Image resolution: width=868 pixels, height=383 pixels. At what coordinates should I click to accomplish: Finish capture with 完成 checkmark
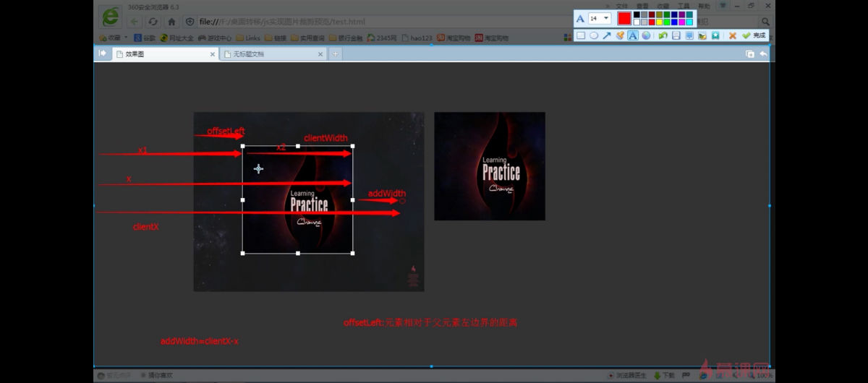click(x=753, y=35)
